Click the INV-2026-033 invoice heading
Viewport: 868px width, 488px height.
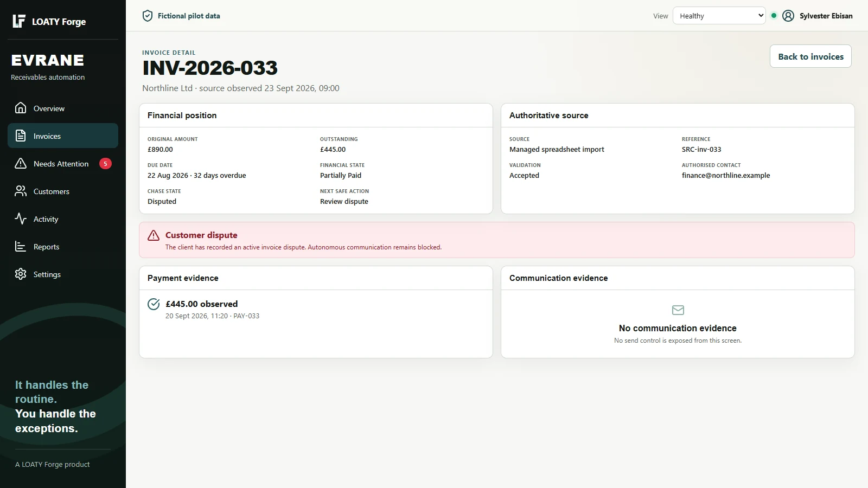point(210,68)
